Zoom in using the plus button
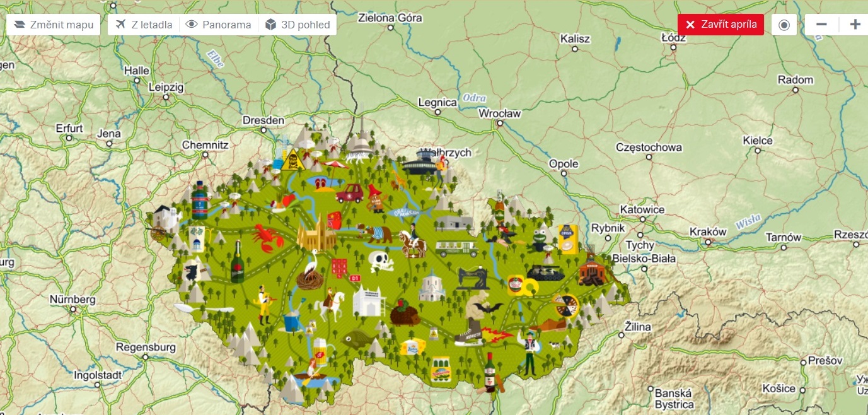This screenshot has width=868, height=415. click(x=855, y=25)
